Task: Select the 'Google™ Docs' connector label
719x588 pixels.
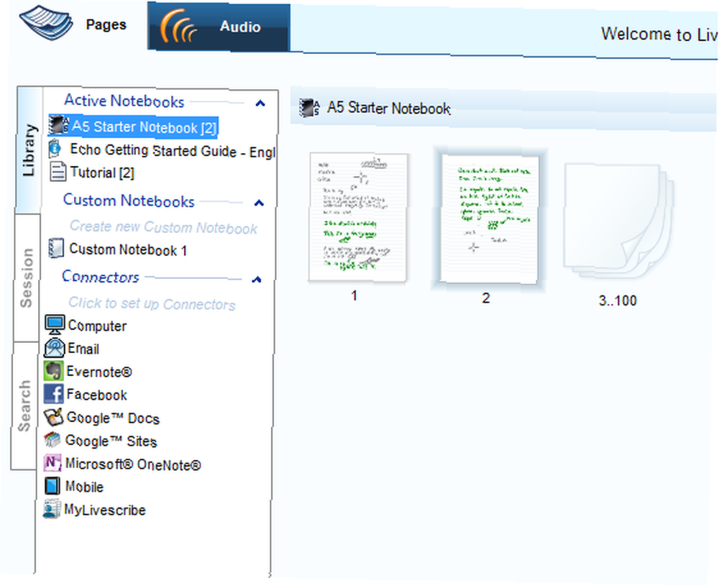Action: [x=113, y=418]
